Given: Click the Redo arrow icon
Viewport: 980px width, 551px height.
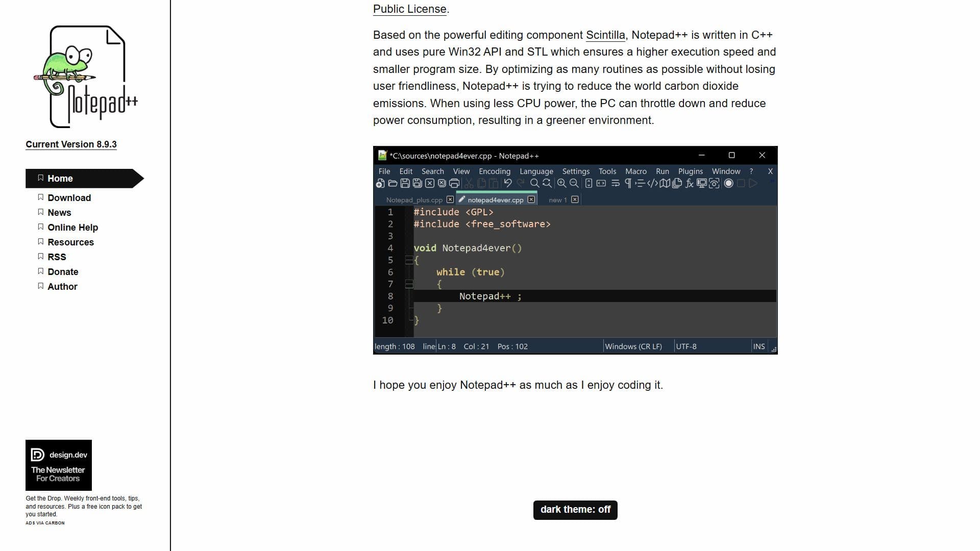Looking at the screenshot, I should (521, 183).
